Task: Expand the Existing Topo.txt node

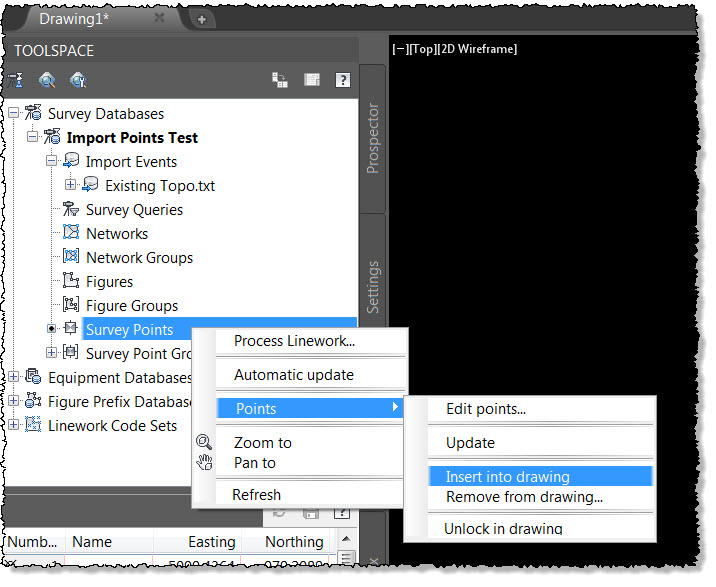Action: (x=70, y=185)
